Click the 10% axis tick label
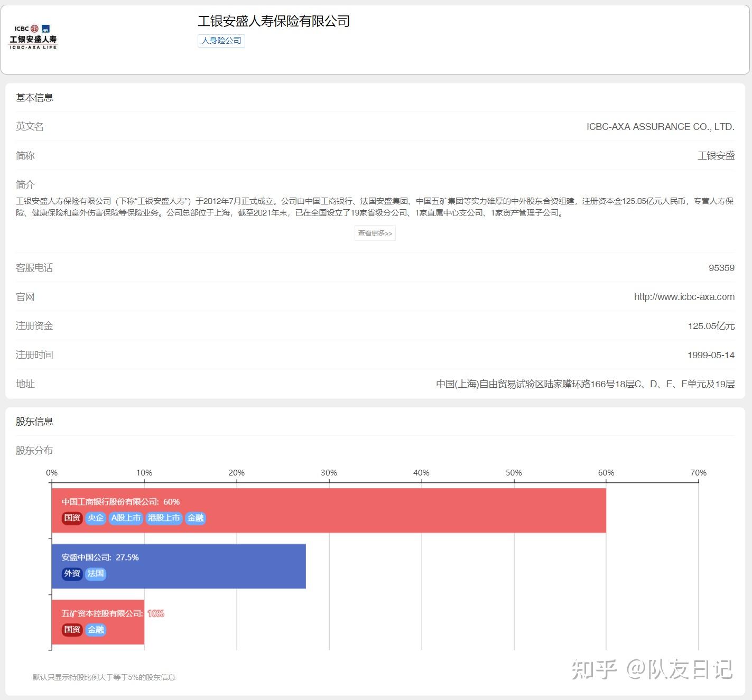This screenshot has height=700, width=752. point(144,473)
